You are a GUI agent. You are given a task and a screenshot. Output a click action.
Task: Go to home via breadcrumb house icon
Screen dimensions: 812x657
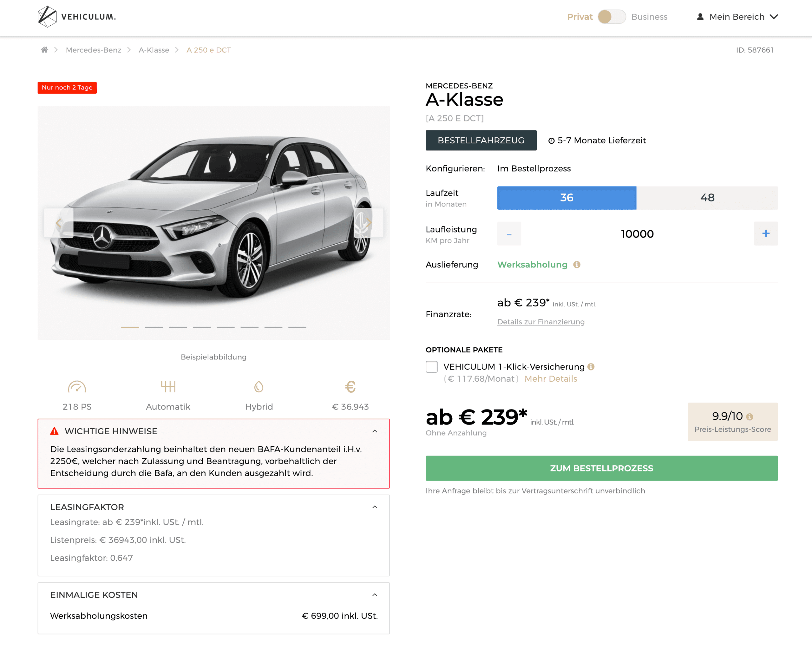[44, 50]
